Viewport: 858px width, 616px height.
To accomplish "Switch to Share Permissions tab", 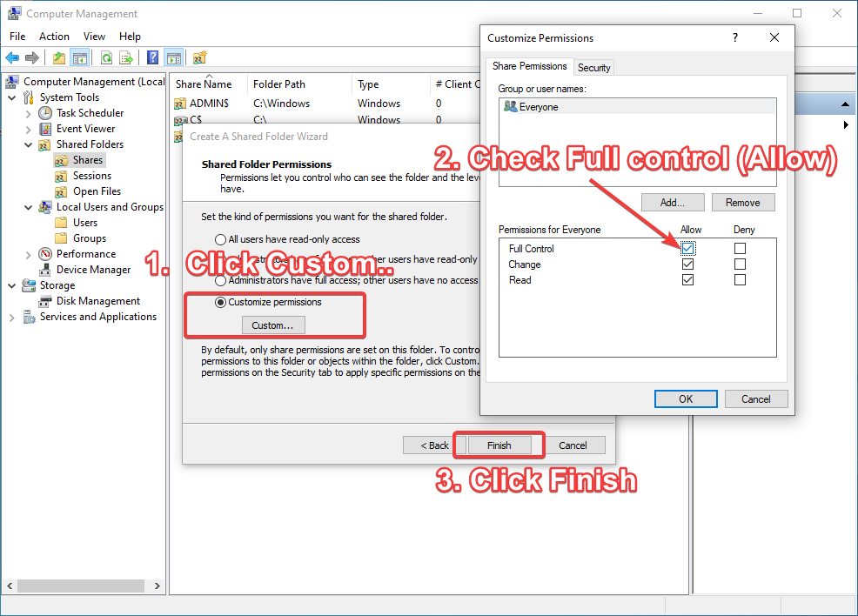I will [530, 66].
